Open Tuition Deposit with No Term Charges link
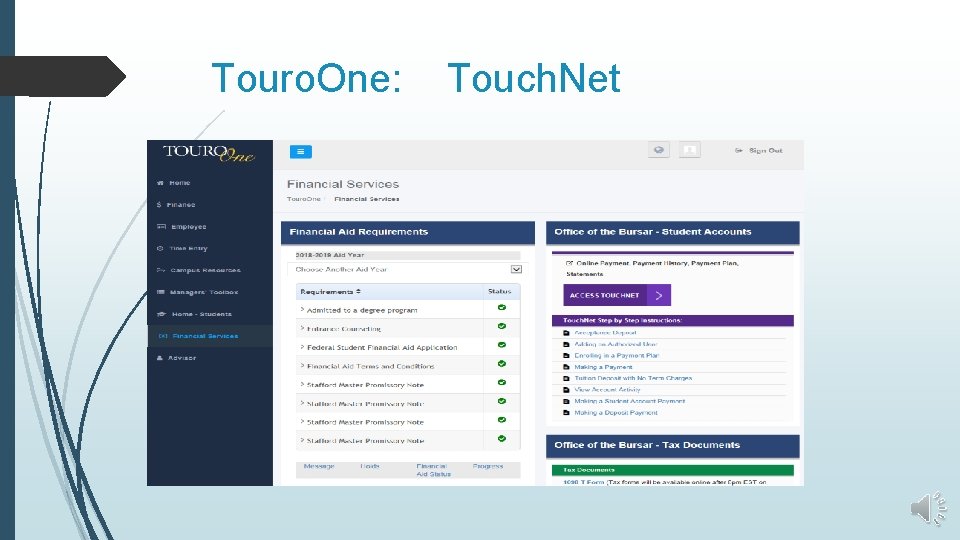 tap(633, 378)
